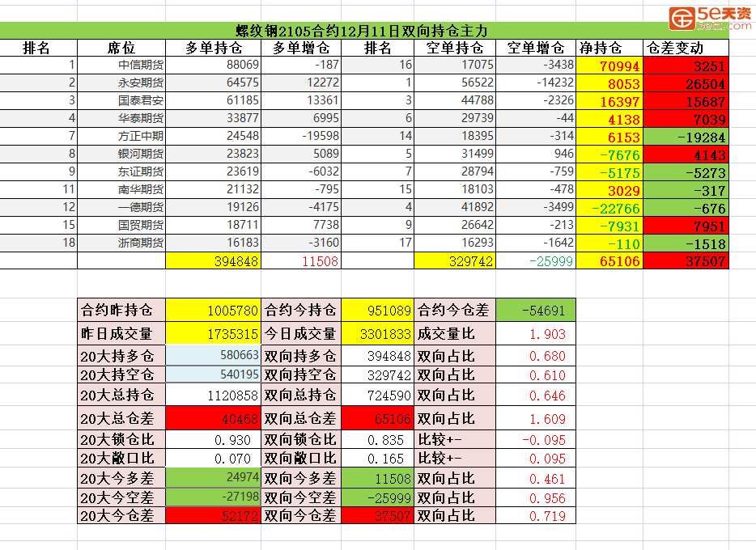Click the 昨日成交量 label cell
756x550 pixels.
pos(121,333)
